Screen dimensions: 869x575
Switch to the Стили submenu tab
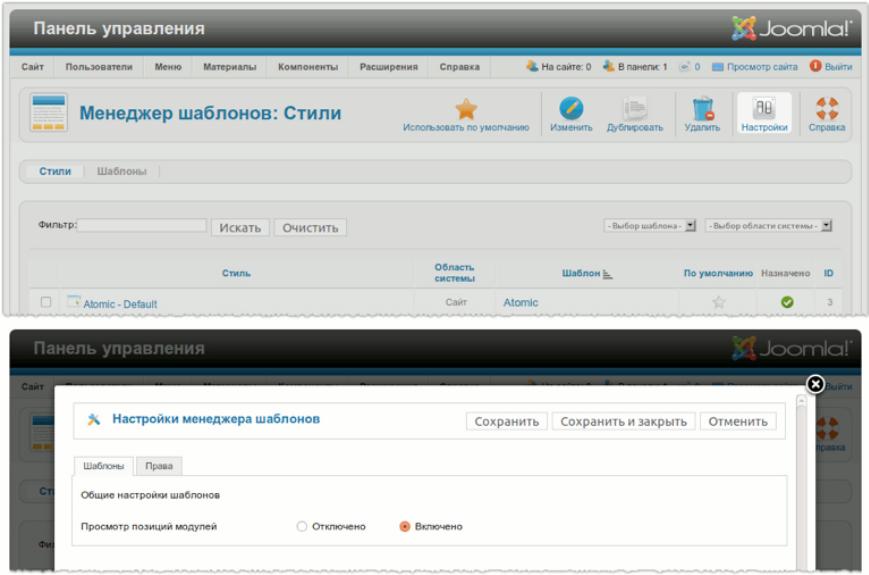click(x=55, y=171)
